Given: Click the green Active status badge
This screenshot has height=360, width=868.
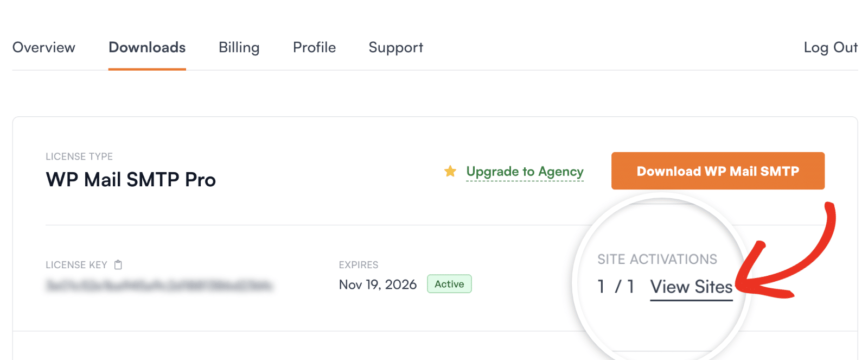Looking at the screenshot, I should click(x=449, y=284).
